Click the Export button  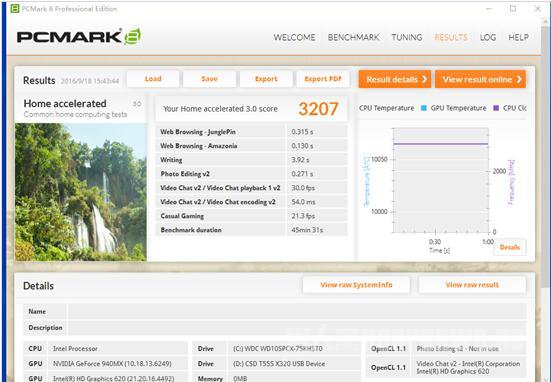[266, 79]
